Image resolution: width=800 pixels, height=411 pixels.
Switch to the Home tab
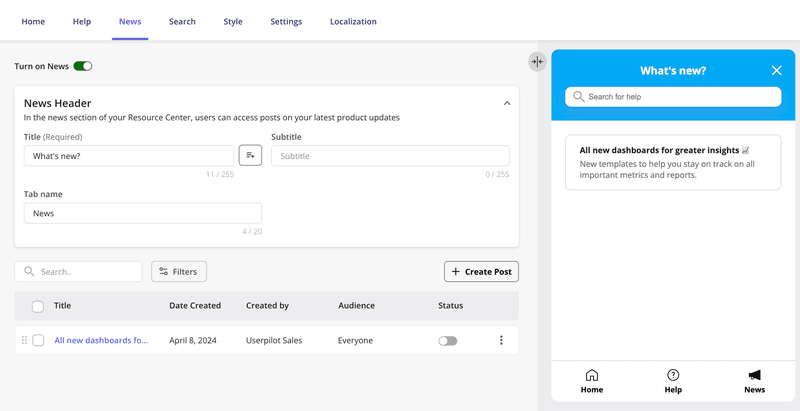pos(33,21)
